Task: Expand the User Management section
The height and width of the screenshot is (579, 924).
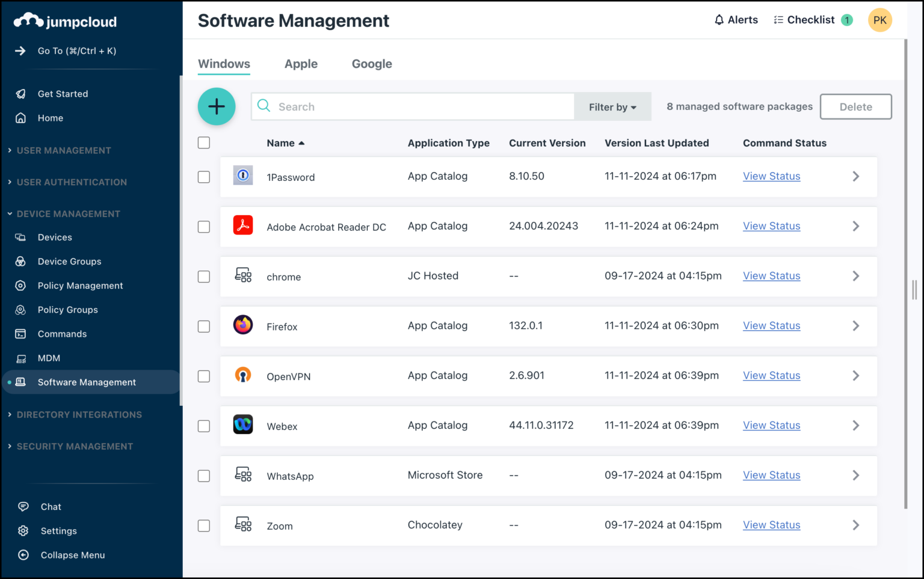Action: (64, 150)
